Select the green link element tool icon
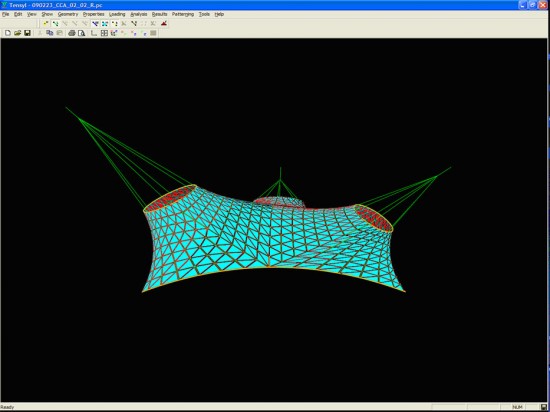The width and height of the screenshot is (550, 412). 55,23
